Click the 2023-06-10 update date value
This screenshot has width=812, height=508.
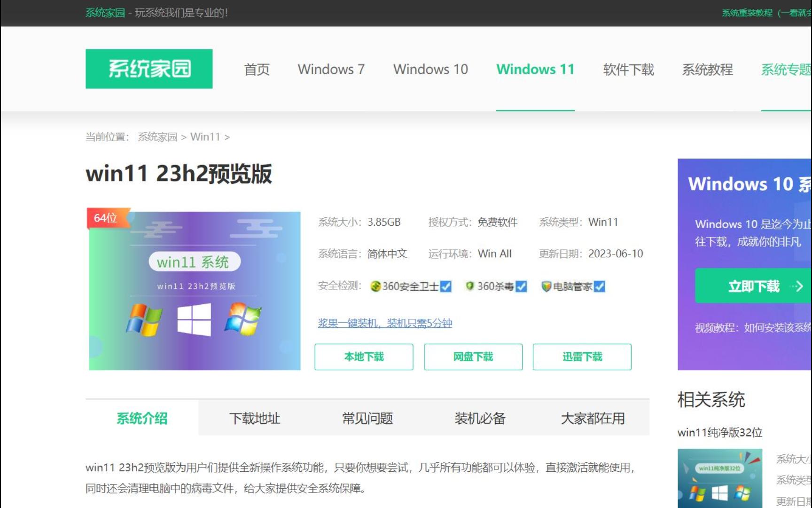point(616,254)
